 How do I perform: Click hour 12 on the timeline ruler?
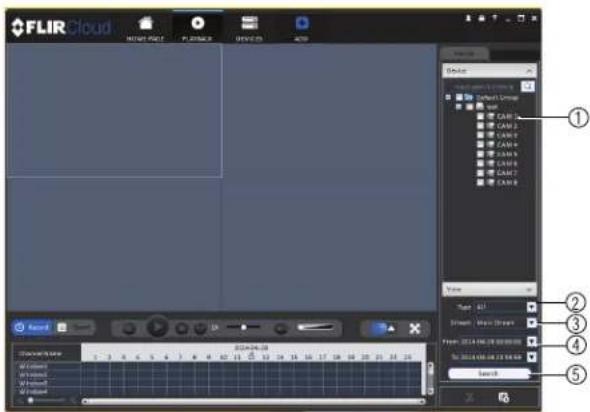[x=251, y=357]
